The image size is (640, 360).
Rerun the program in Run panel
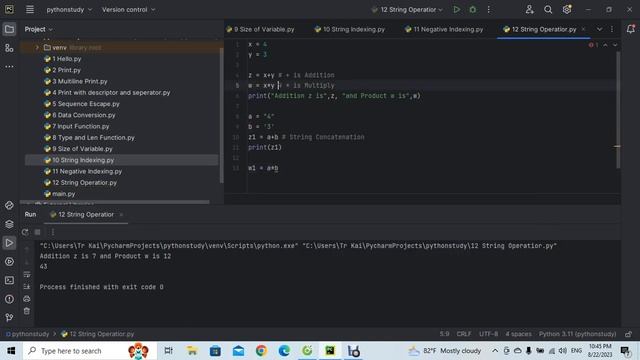[x=25, y=232]
